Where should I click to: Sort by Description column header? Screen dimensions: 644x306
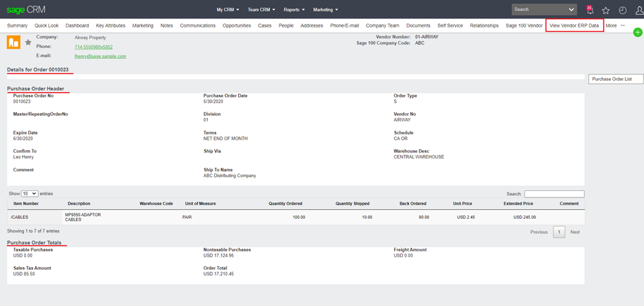(79, 204)
